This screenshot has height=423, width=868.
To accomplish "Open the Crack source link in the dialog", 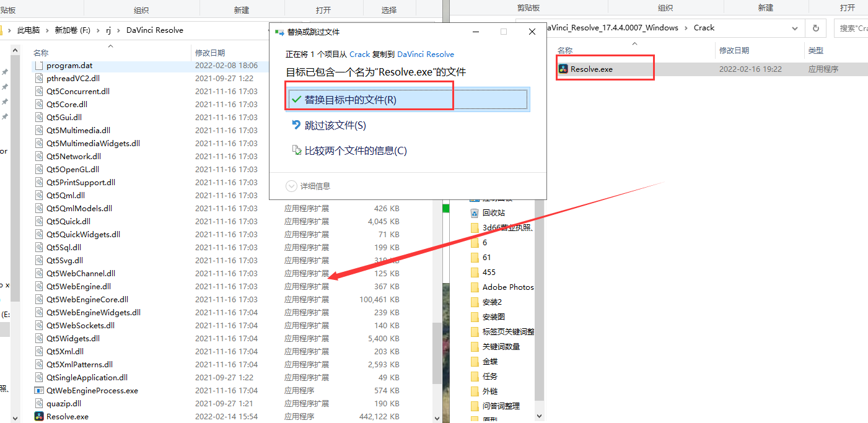I will [x=360, y=55].
